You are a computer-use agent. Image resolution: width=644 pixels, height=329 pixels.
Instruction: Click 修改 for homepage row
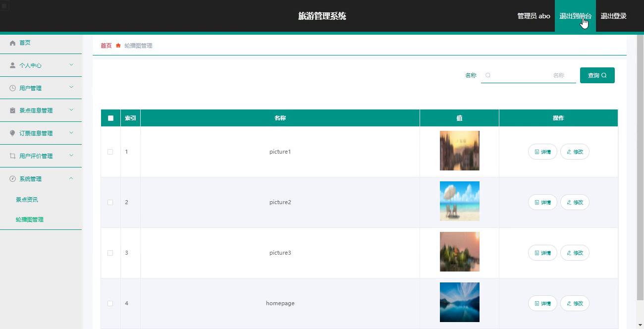(x=575, y=303)
